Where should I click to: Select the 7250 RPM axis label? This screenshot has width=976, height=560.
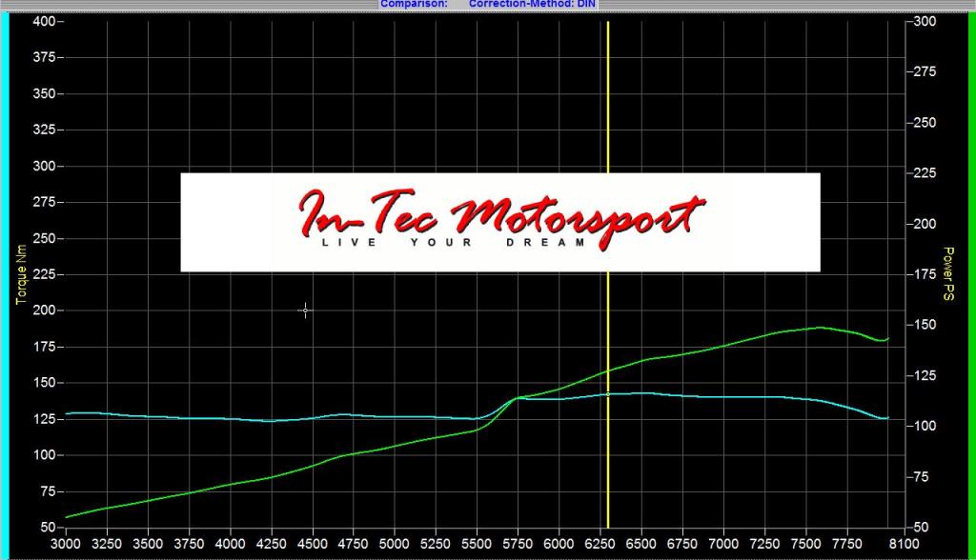click(x=764, y=544)
